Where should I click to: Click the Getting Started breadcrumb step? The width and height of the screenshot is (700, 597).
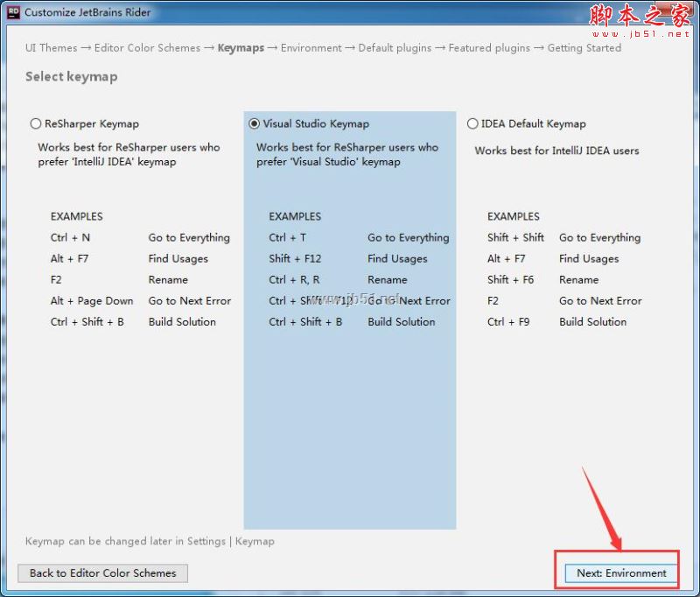tap(584, 48)
